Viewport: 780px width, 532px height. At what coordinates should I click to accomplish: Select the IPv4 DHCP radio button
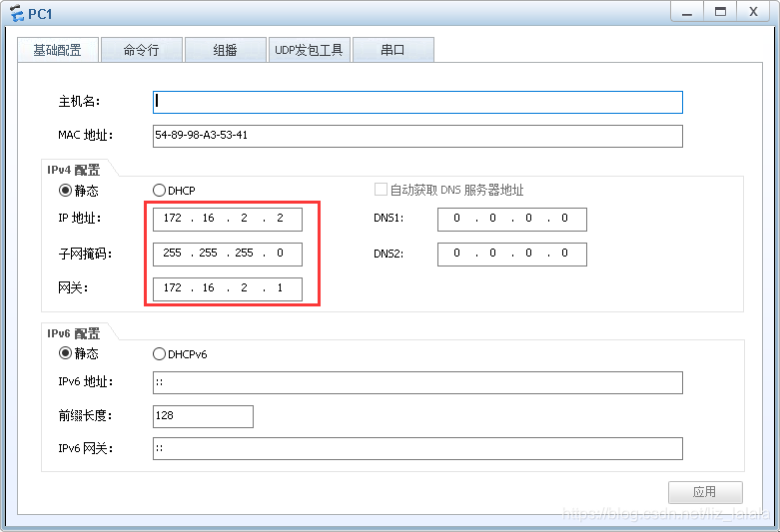pyautogui.click(x=159, y=191)
